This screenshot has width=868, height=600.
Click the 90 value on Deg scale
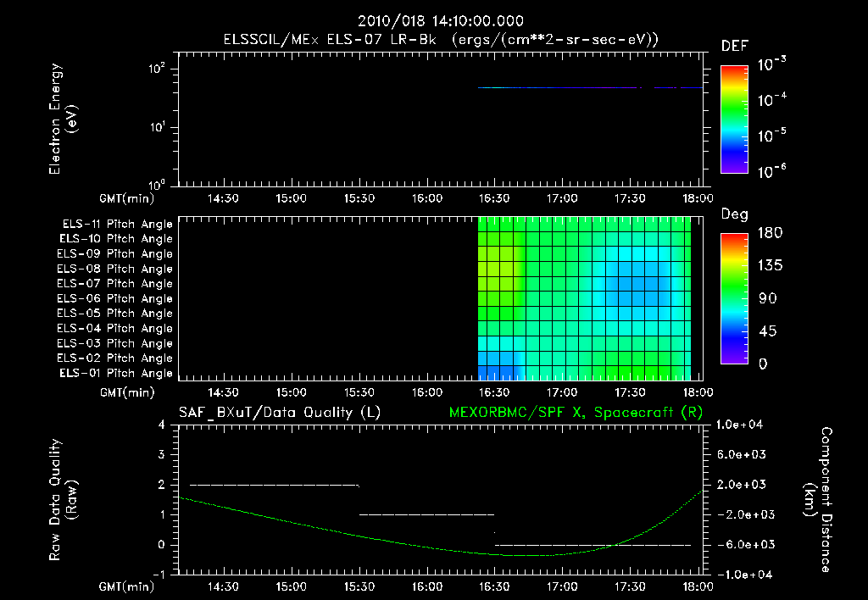[768, 298]
